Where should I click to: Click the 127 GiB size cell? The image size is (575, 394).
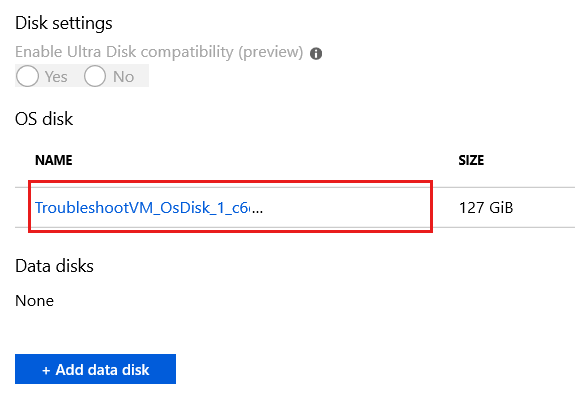(486, 208)
